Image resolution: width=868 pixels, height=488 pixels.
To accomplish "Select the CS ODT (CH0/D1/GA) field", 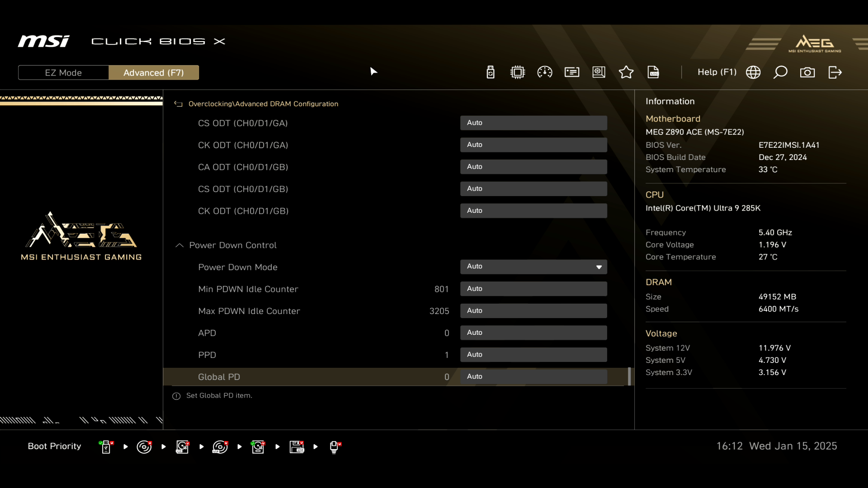I will point(533,123).
